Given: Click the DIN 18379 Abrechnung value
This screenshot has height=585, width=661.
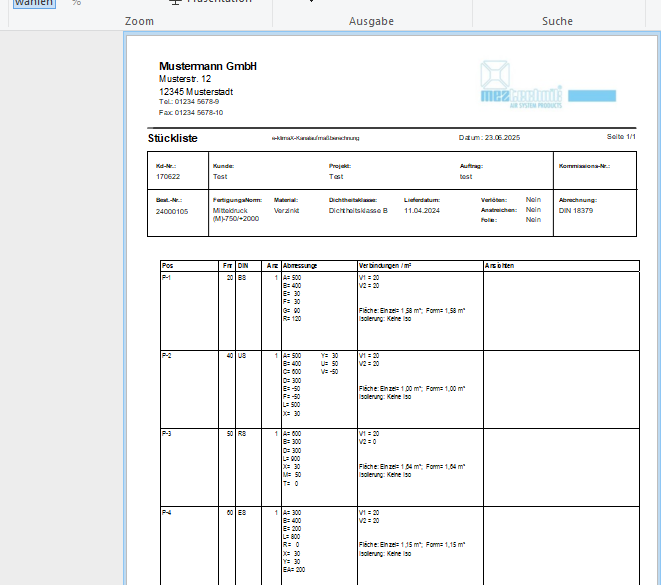Looking at the screenshot, I should [x=575, y=210].
